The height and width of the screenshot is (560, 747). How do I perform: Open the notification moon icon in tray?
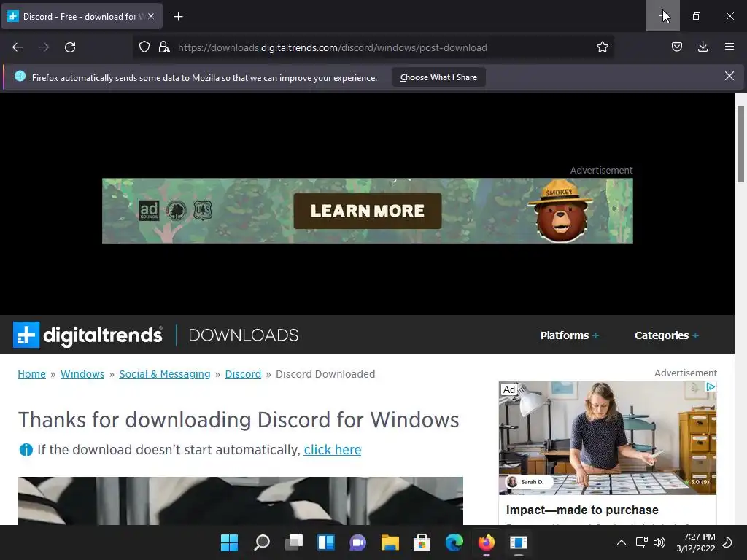727,542
